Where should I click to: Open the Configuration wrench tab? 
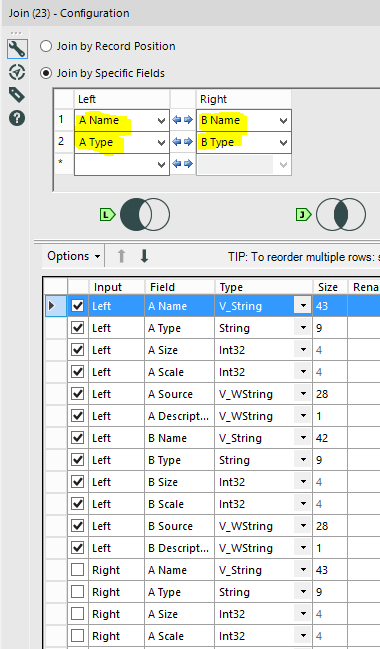coord(17,49)
